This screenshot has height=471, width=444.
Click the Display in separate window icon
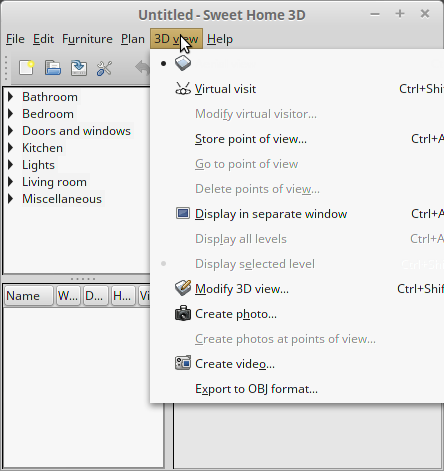click(x=183, y=213)
